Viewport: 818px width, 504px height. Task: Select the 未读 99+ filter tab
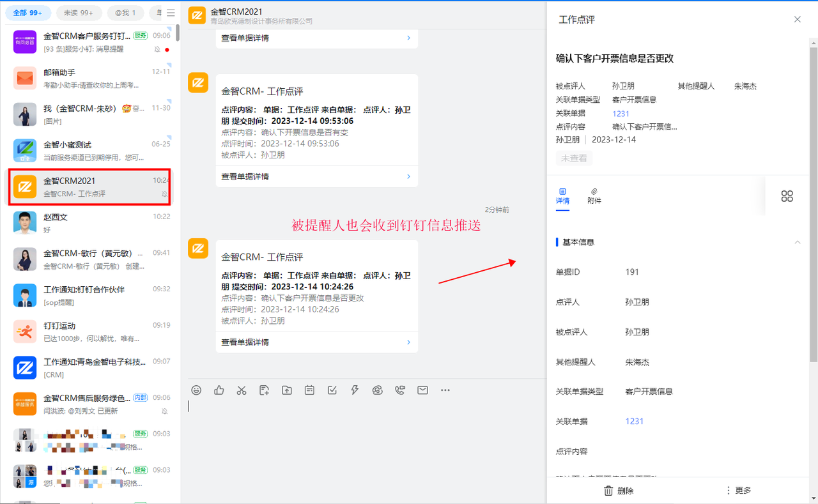79,13
